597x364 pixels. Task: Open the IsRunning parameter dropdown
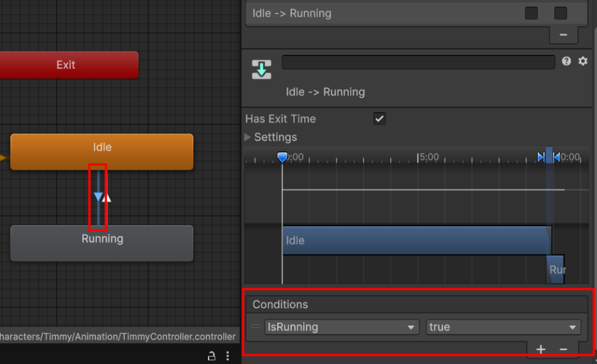pos(342,327)
